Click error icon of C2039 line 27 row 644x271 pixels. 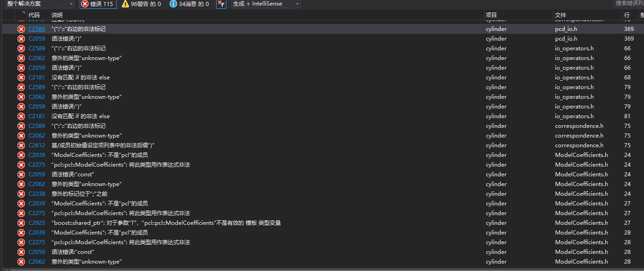[21, 204]
